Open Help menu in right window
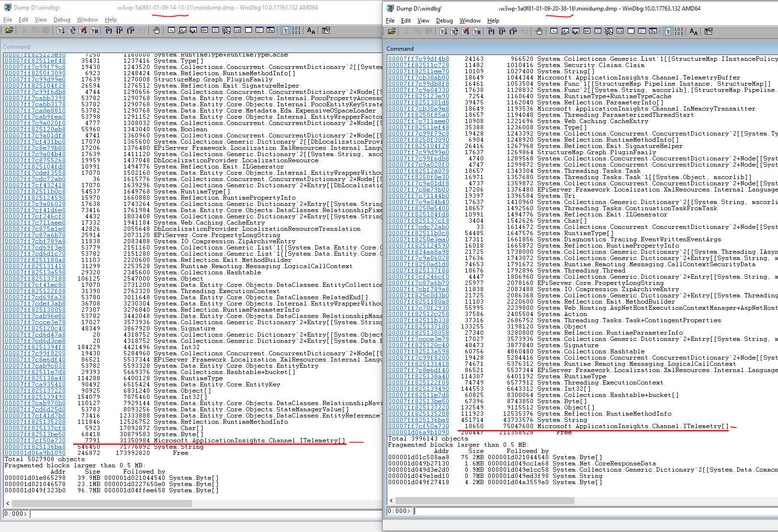This screenshot has width=778, height=532. [493, 21]
